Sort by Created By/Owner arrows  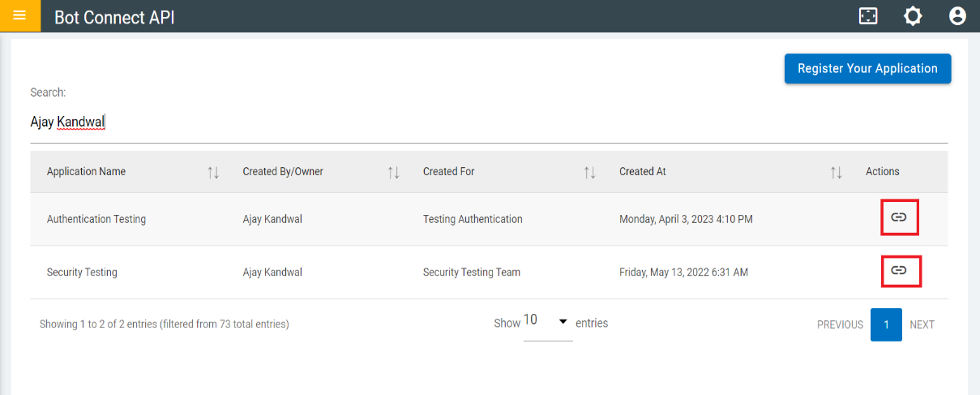[393, 172]
